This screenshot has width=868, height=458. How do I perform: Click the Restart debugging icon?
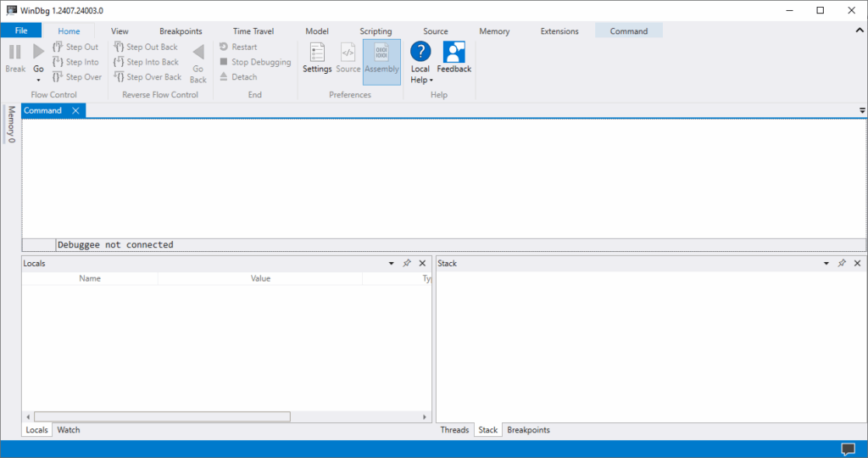tap(224, 47)
